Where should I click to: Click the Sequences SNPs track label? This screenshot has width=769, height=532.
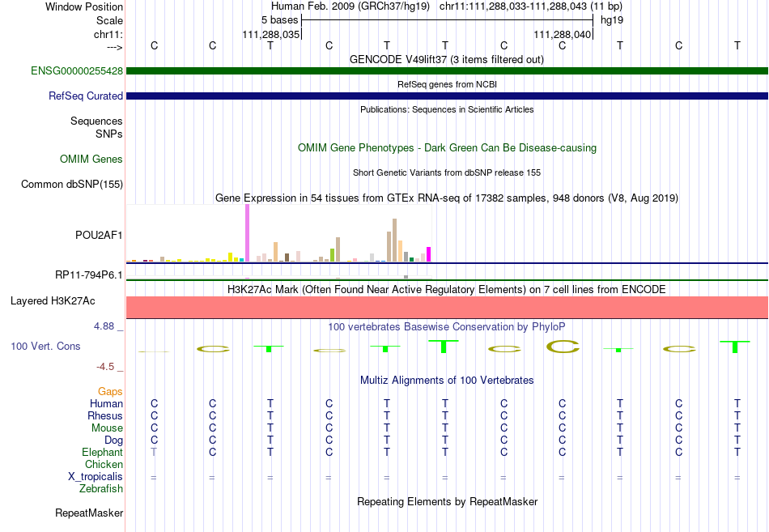[96, 127]
